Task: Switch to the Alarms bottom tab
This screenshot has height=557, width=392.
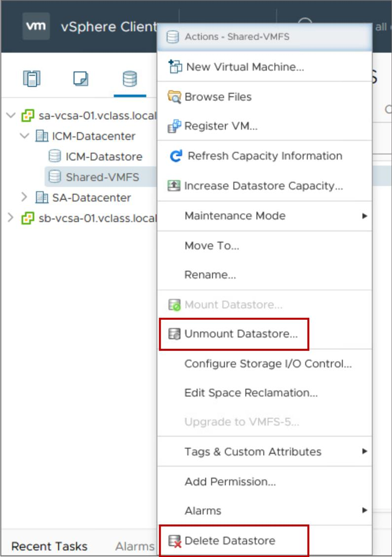Action: point(135,546)
